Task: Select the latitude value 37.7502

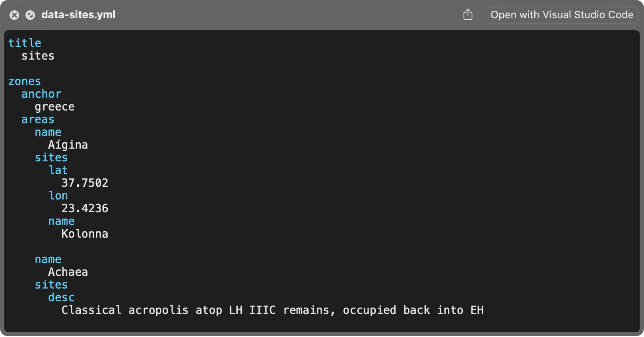Action: coord(85,183)
